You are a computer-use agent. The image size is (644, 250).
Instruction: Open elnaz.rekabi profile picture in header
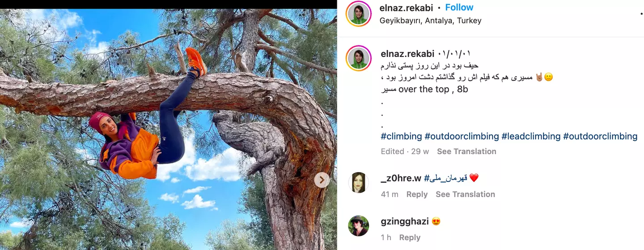359,14
